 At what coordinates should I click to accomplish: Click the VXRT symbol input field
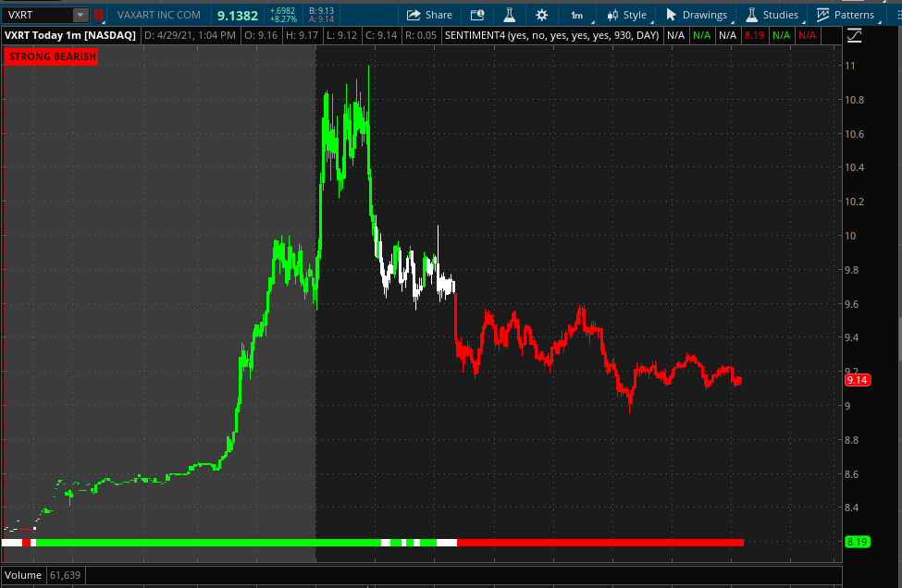(x=38, y=15)
